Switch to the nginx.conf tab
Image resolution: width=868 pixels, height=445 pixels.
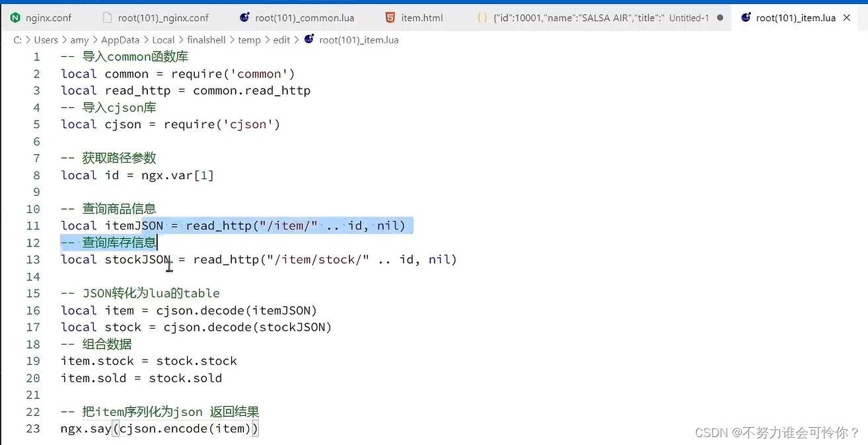click(x=41, y=18)
